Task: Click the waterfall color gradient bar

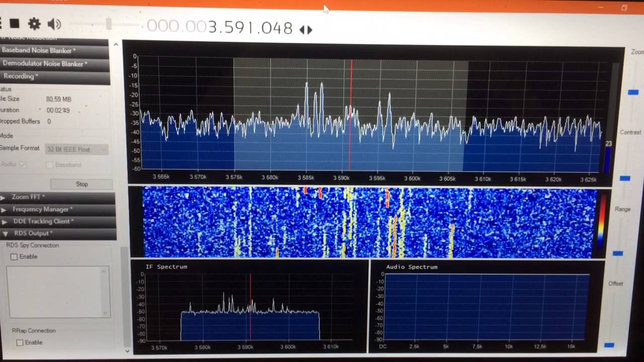Action: (x=601, y=221)
